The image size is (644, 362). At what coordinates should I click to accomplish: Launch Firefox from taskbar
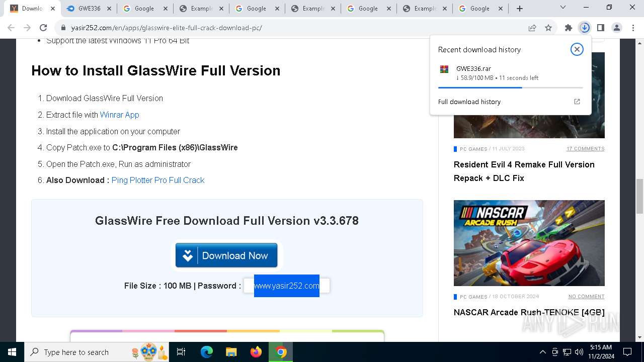(256, 352)
